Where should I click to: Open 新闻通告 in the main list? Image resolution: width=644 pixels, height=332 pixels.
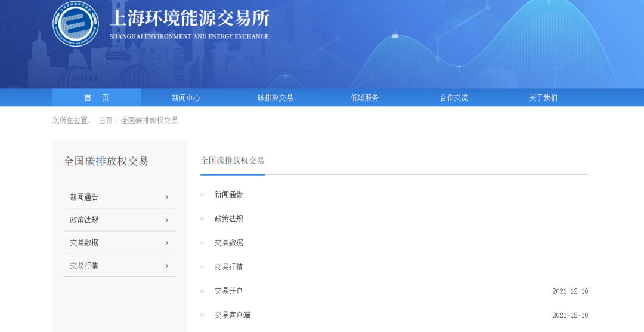(229, 195)
